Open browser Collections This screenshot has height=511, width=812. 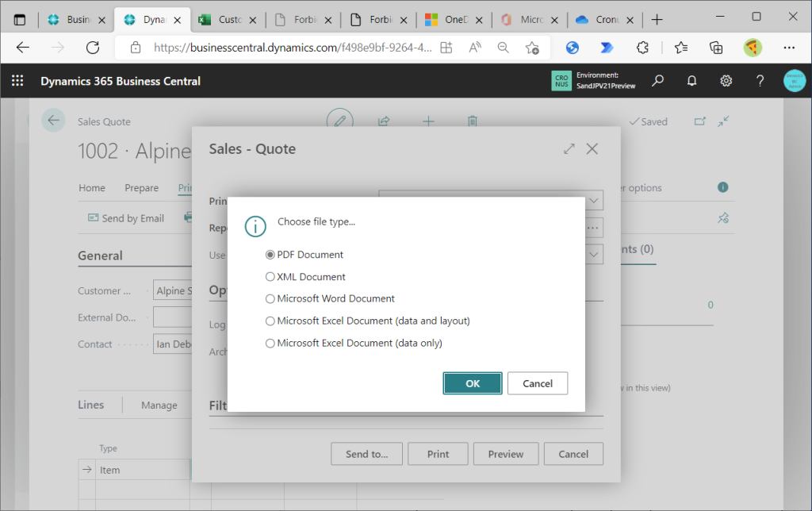point(716,48)
